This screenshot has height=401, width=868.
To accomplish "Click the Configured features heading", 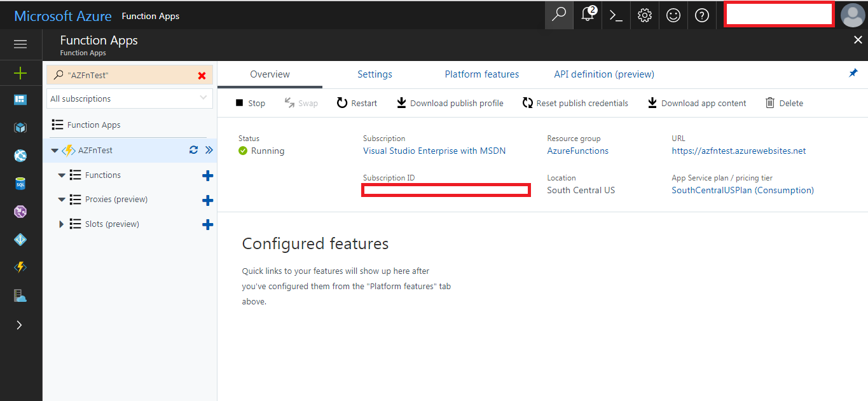I will [x=315, y=243].
